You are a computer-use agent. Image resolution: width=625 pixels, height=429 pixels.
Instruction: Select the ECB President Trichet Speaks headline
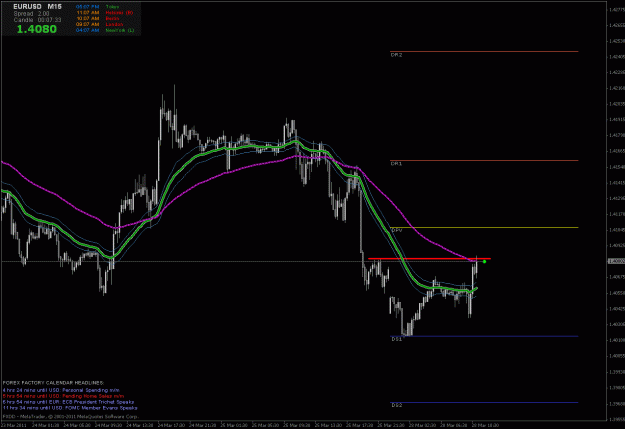coord(68,402)
